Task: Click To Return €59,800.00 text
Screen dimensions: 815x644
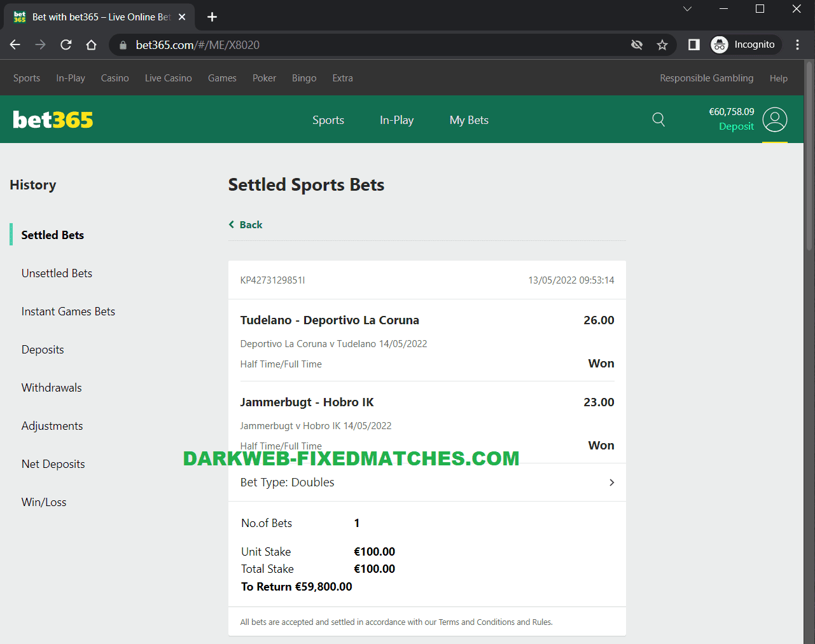Action: (296, 587)
